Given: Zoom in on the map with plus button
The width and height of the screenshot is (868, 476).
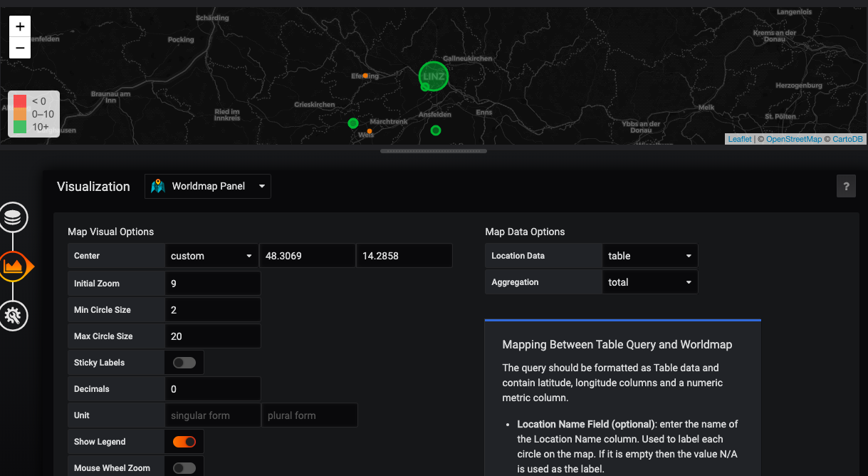Looking at the screenshot, I should click(20, 27).
